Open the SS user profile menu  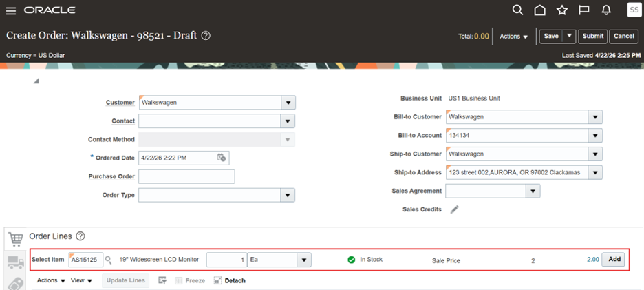(x=634, y=10)
